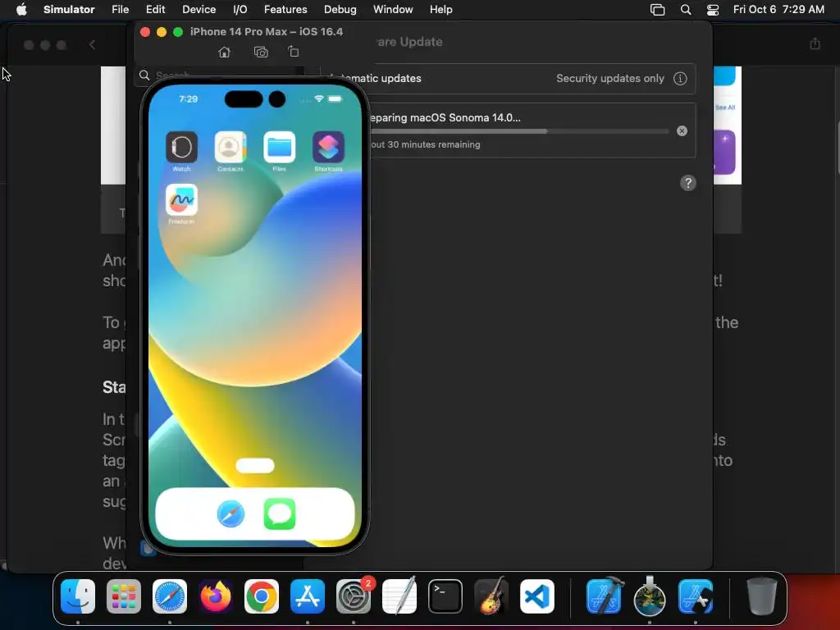Click the Simulator Home toolbar button
Viewport: 840px width, 630px height.
(225, 52)
